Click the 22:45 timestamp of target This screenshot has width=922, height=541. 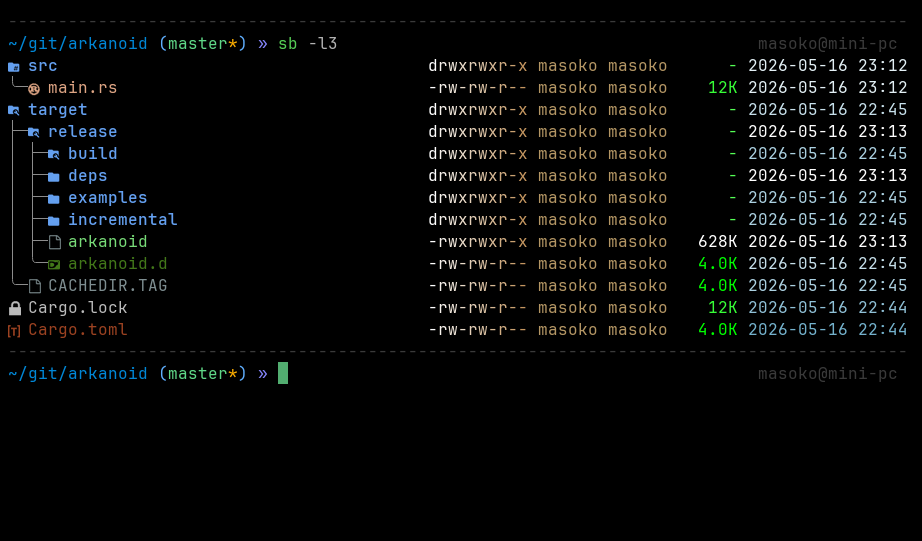pos(883,109)
